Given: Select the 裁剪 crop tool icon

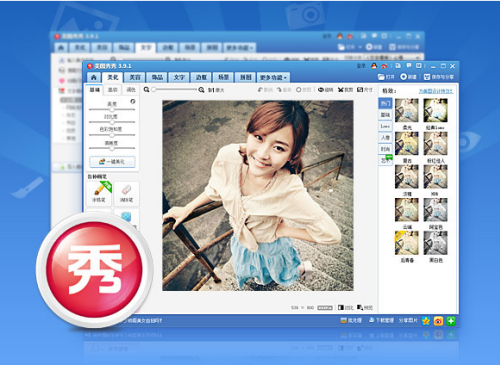Looking at the screenshot, I should coord(345,90).
